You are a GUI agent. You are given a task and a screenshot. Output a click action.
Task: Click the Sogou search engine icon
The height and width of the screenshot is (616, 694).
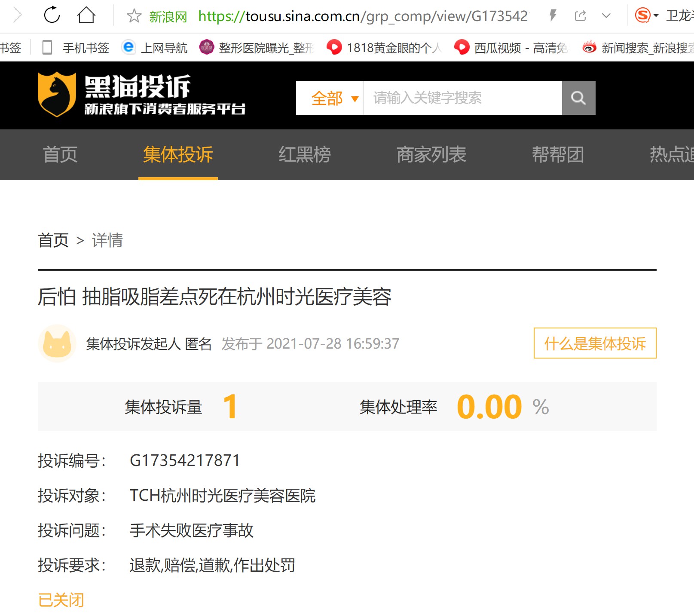(x=643, y=16)
